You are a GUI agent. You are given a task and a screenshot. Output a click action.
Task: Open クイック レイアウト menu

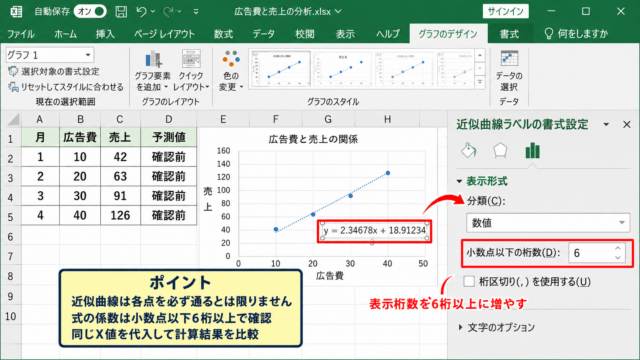click(x=191, y=71)
